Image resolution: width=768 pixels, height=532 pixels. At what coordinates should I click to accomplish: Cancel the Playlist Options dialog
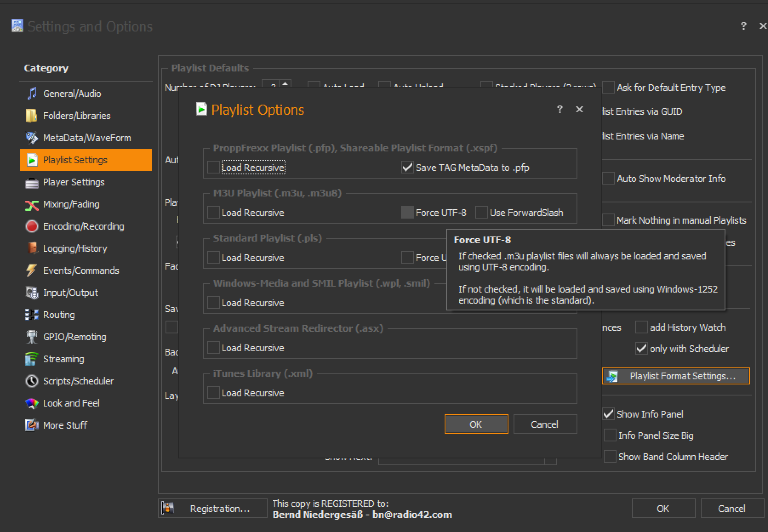(x=545, y=424)
